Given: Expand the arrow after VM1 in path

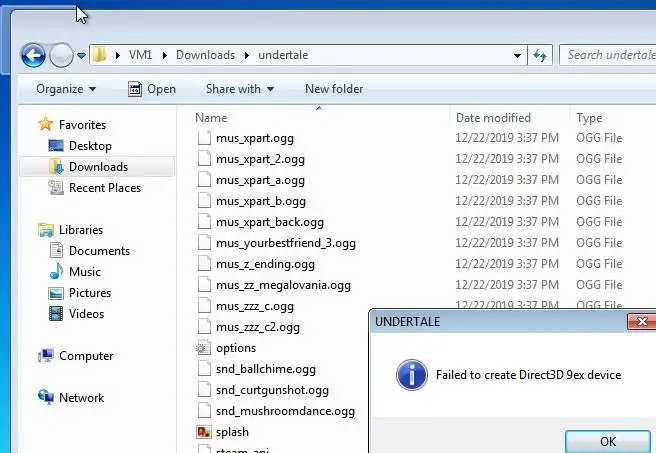Looking at the screenshot, I should point(165,55).
